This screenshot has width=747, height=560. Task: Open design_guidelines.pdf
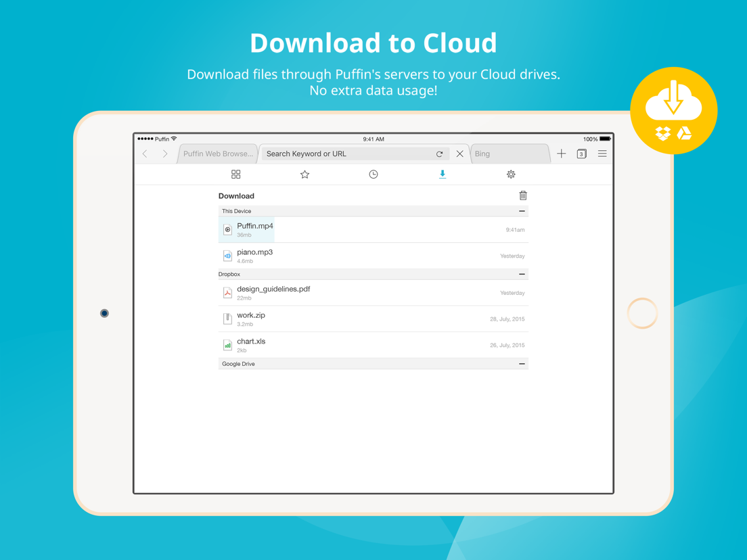[x=373, y=293]
